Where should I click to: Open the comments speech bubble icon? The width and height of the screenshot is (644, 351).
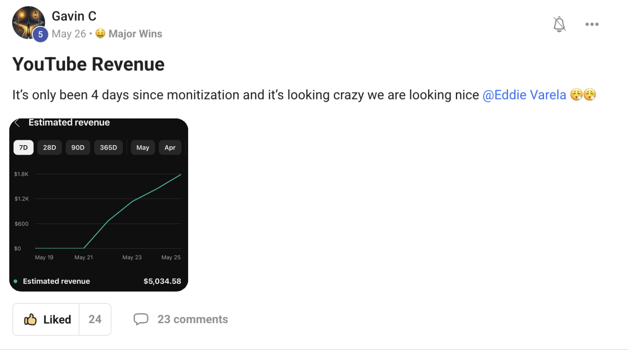pyautogui.click(x=141, y=319)
